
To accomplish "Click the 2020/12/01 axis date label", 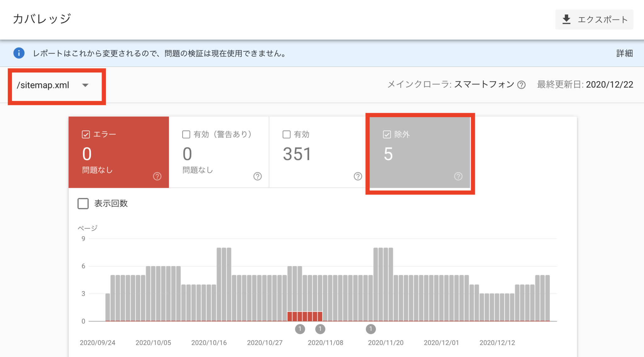I will 441,343.
